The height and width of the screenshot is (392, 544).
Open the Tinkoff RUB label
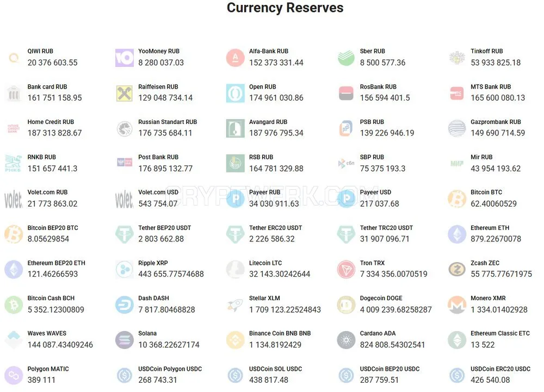click(x=486, y=51)
